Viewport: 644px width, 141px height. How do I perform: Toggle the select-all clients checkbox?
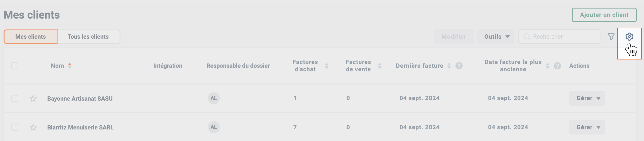pyautogui.click(x=15, y=66)
